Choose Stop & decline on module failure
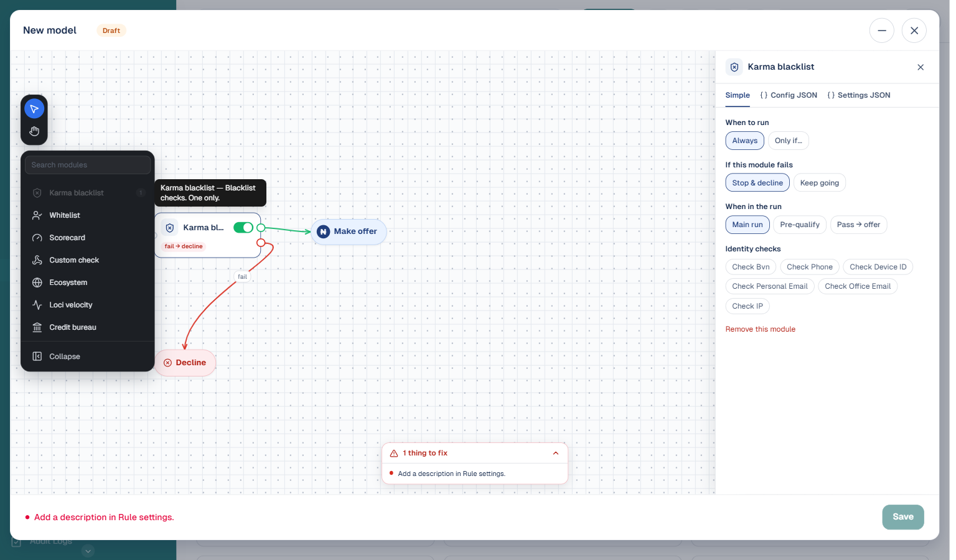 (757, 183)
